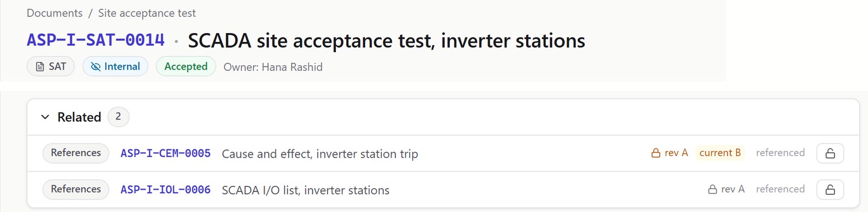The image size is (868, 212).
Task: Click the document icon in SAT badge
Action: click(40, 67)
